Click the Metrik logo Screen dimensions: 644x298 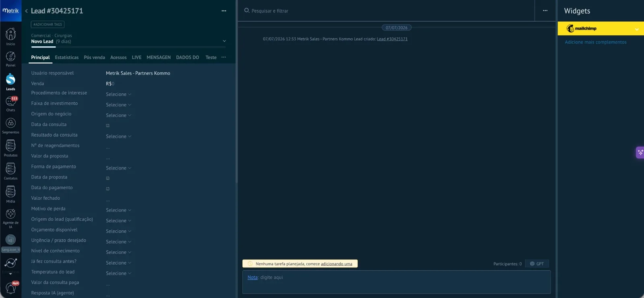click(x=10, y=10)
